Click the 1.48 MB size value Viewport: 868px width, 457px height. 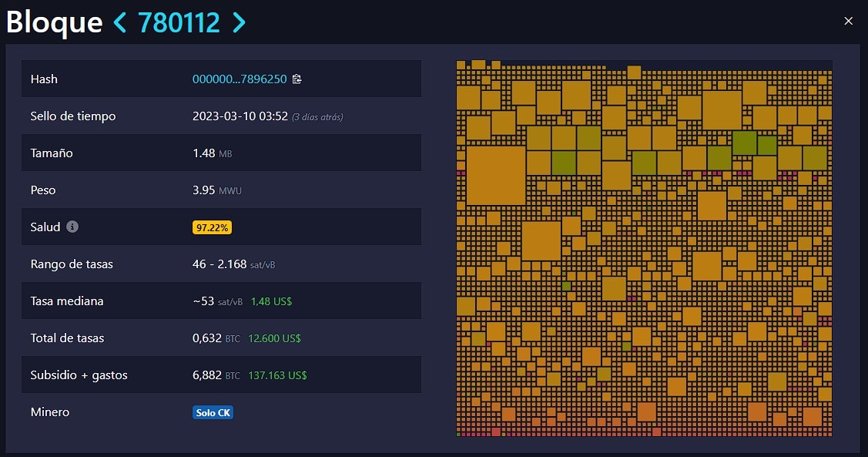pos(212,153)
